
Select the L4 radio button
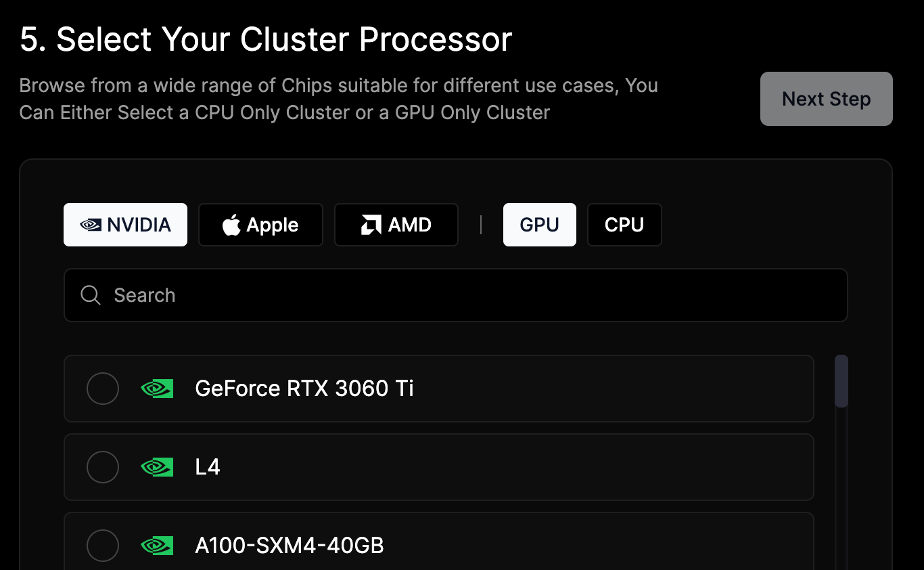pos(103,467)
